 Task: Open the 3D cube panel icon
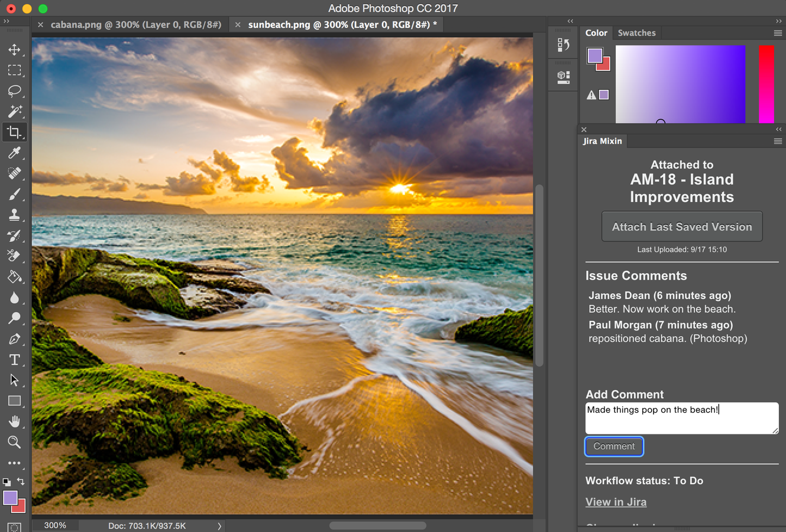click(564, 77)
